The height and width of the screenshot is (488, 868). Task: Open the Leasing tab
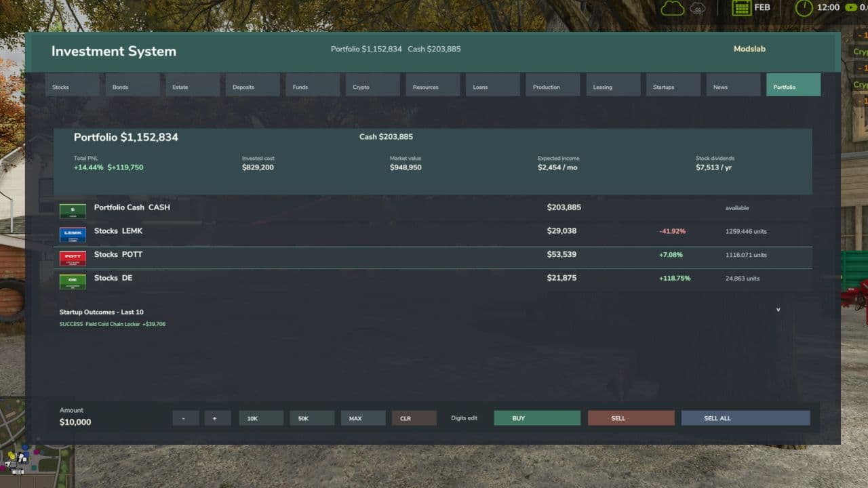click(x=613, y=85)
